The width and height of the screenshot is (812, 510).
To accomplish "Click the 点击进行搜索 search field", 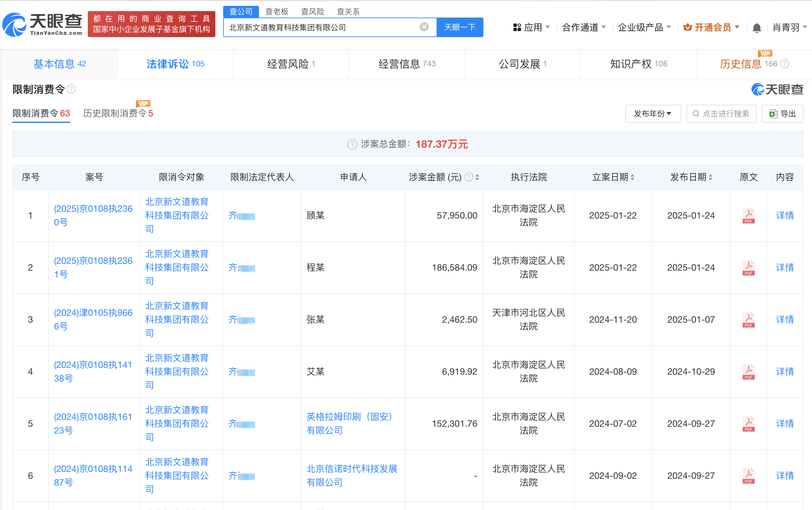I will coord(721,114).
